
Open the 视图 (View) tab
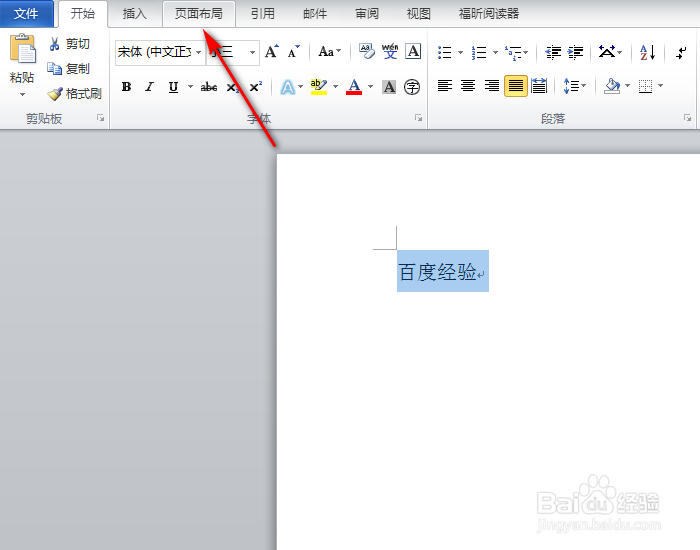point(418,14)
